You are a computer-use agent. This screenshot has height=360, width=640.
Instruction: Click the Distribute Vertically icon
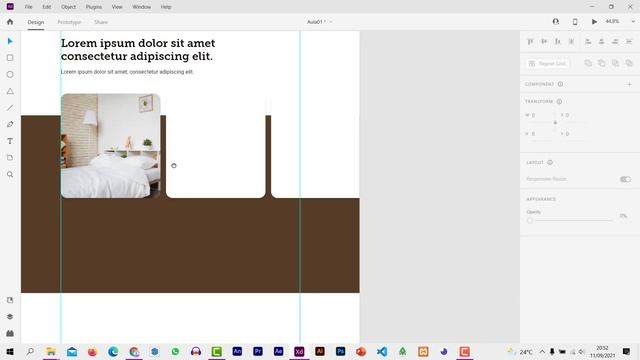pos(629,41)
